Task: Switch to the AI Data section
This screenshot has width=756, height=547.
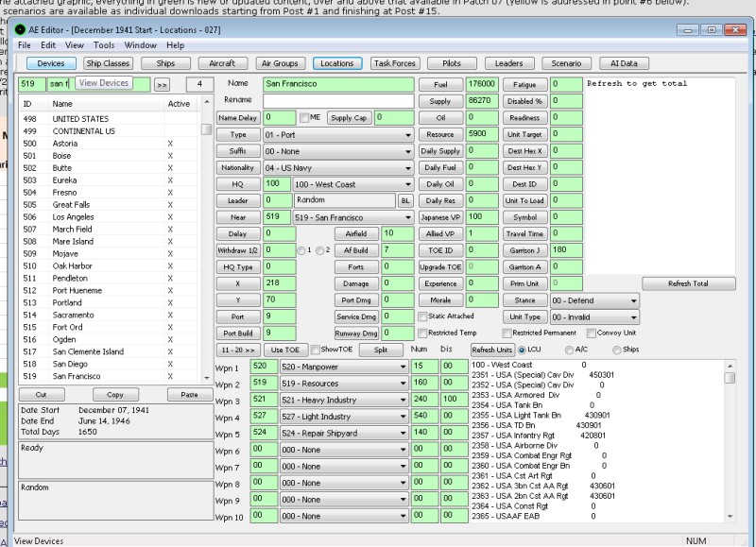Action: [x=624, y=63]
